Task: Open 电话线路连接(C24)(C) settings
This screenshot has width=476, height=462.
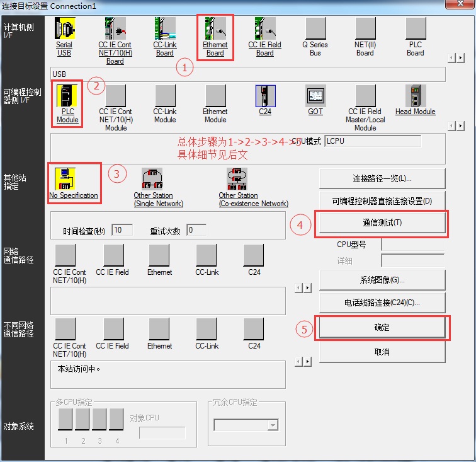Action: coord(382,303)
